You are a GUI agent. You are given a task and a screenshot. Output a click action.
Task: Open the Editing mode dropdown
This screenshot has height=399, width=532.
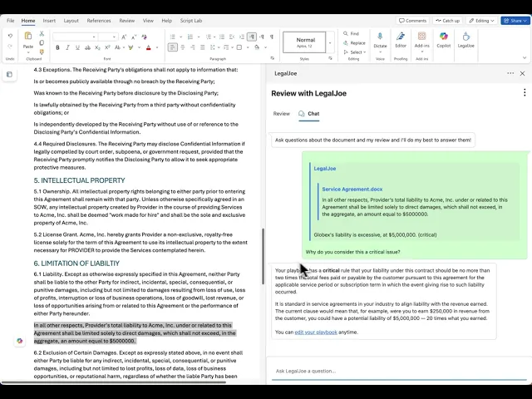(481, 21)
